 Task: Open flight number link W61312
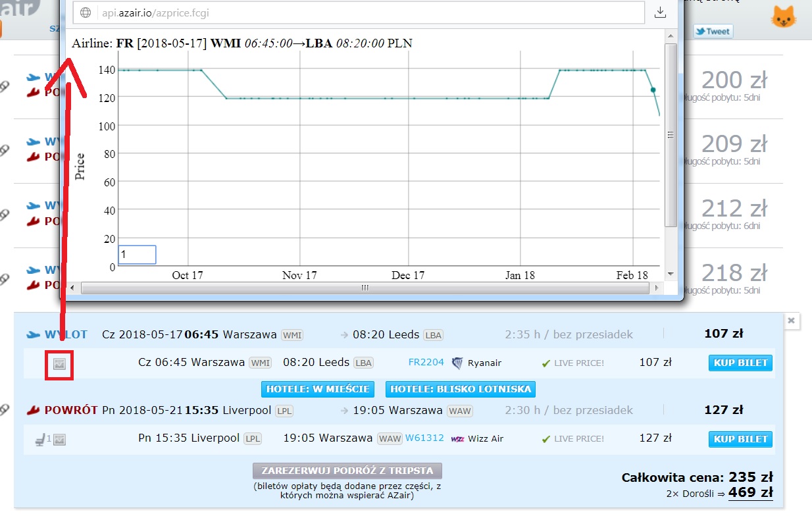(424, 438)
